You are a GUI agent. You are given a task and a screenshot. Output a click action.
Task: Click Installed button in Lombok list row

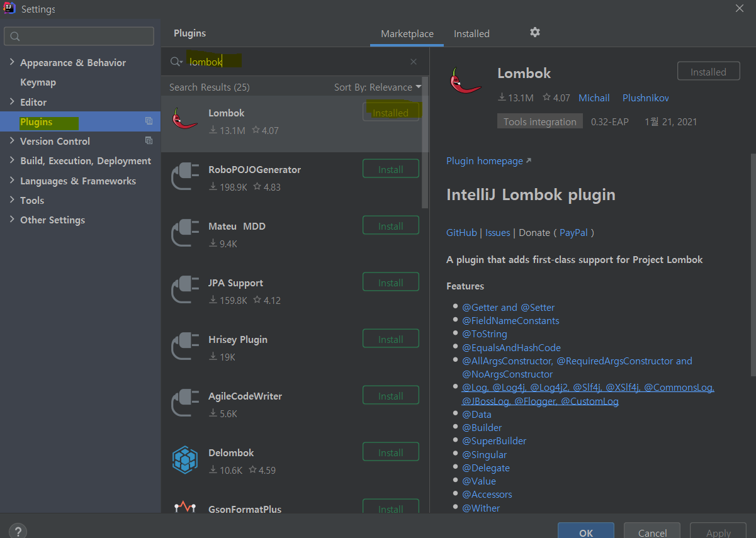click(391, 113)
